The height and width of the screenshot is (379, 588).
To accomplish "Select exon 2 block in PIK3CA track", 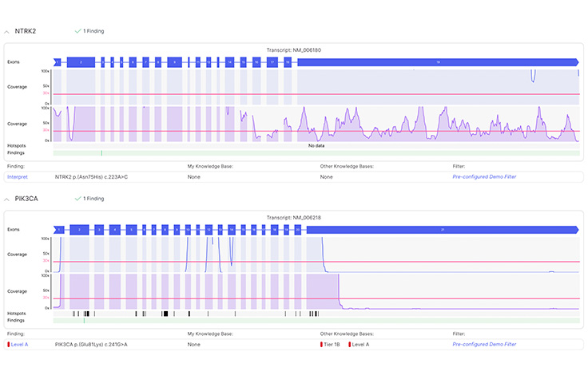I will coord(79,229).
